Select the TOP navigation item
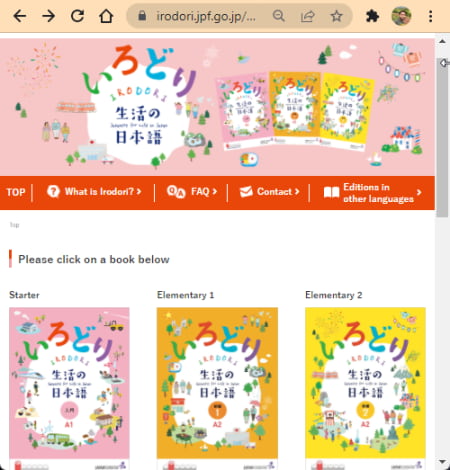Screen dimensions: 450x470 (16, 192)
